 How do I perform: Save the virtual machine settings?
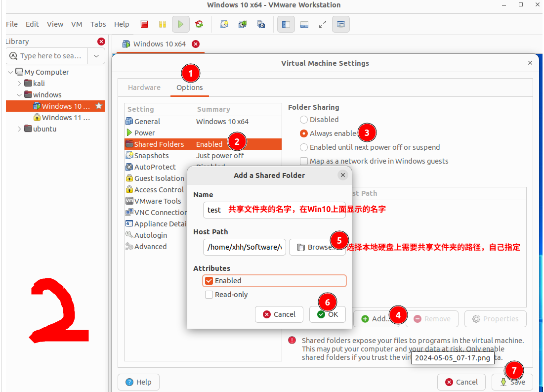[x=512, y=382]
